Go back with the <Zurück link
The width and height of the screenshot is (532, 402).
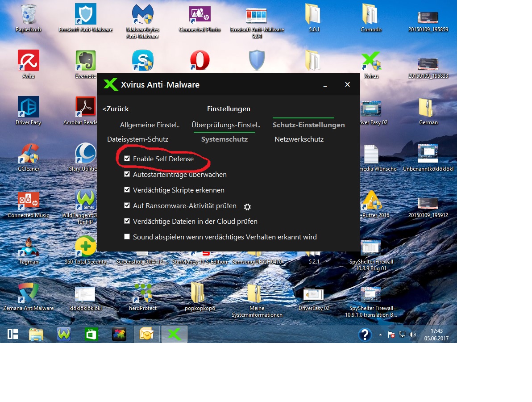tap(116, 109)
